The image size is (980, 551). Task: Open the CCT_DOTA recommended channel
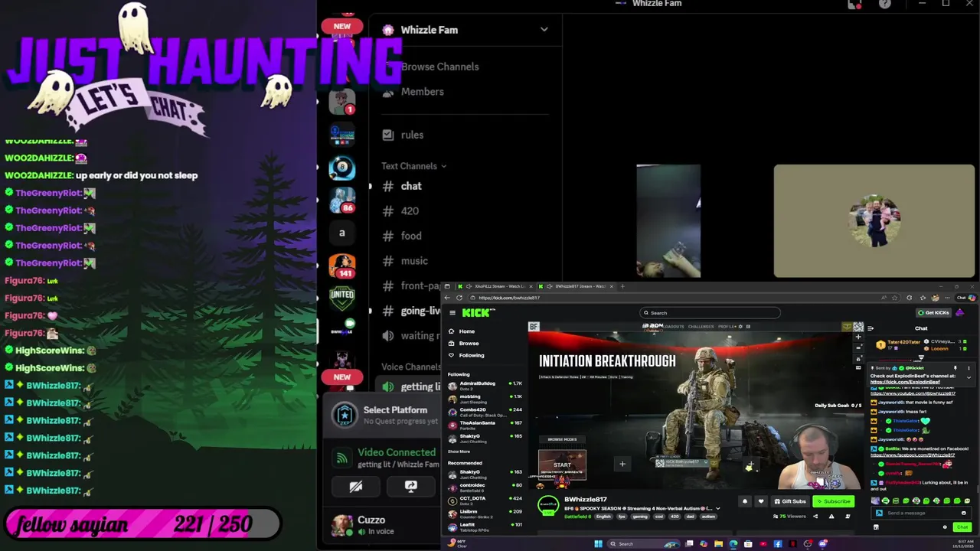[485, 500]
